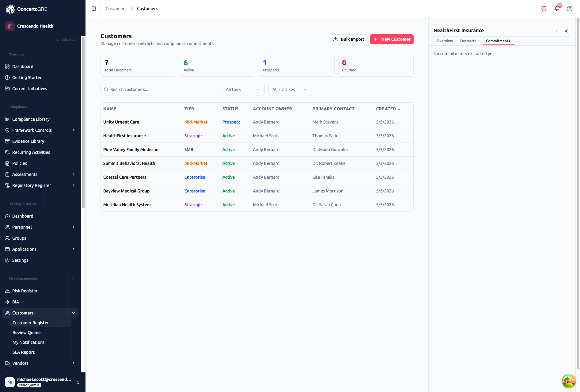Image resolution: width=580 pixels, height=392 pixels.
Task: Open the user account switcher arrows
Action: 78,382
